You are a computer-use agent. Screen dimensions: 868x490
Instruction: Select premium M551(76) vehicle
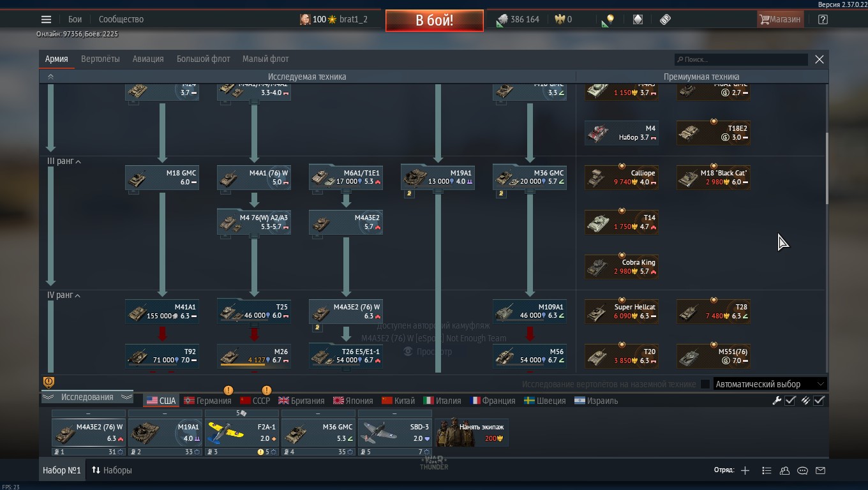point(714,356)
